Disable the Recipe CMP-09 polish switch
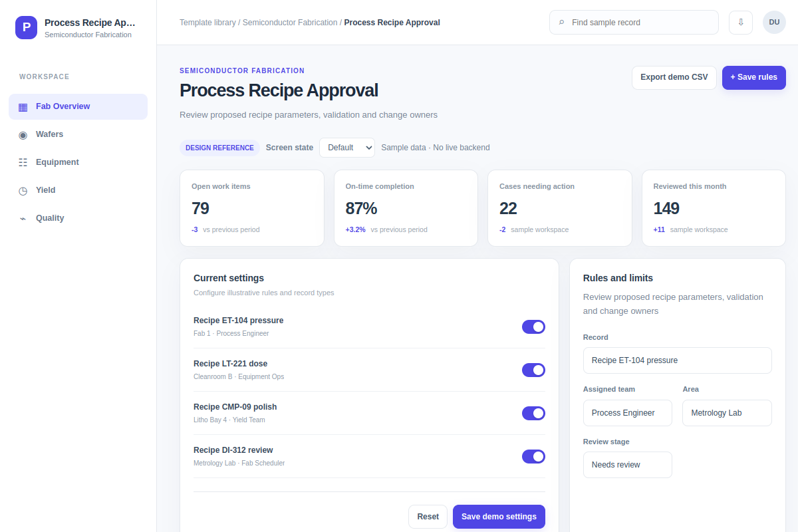Screen dimensions: 798x532 coord(533,413)
